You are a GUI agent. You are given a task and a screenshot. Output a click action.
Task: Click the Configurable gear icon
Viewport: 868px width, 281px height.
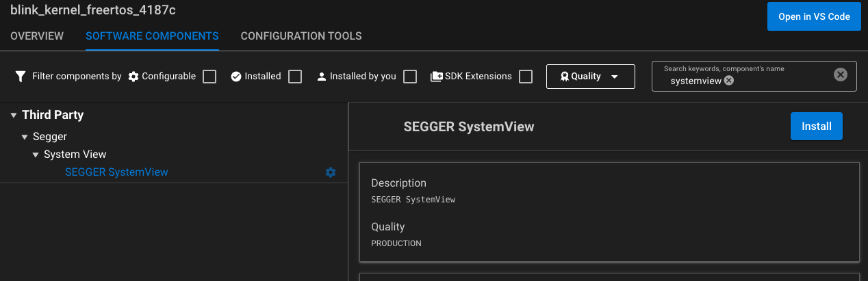[133, 77]
